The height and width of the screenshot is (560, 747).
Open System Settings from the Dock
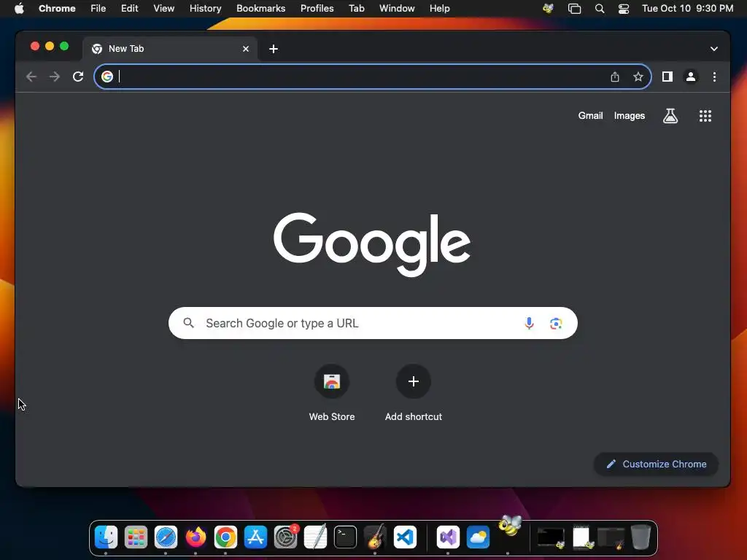[286, 537]
